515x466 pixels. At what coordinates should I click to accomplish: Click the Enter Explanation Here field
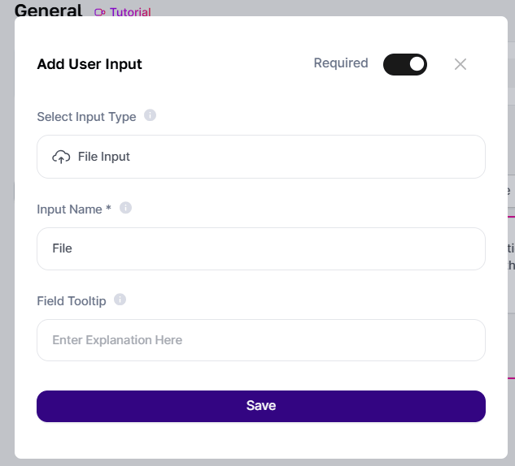tap(261, 340)
